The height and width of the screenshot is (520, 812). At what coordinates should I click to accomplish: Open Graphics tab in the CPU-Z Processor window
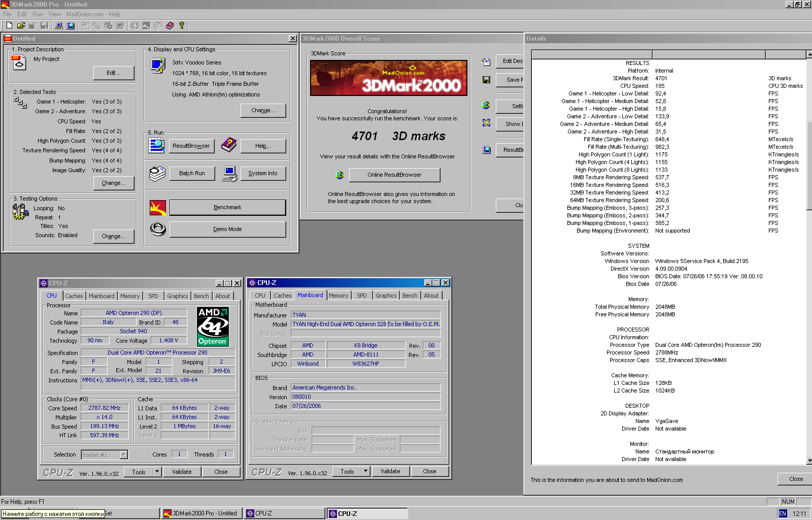[x=178, y=296]
